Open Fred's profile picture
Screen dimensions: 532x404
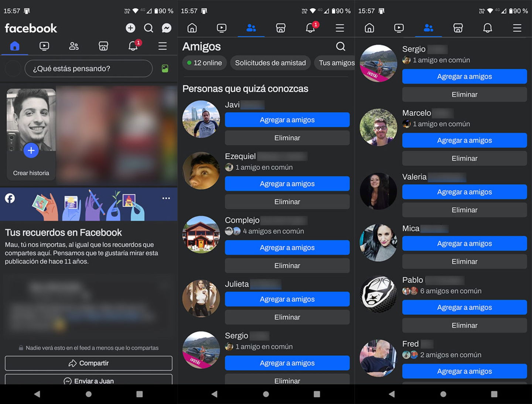[x=378, y=358]
